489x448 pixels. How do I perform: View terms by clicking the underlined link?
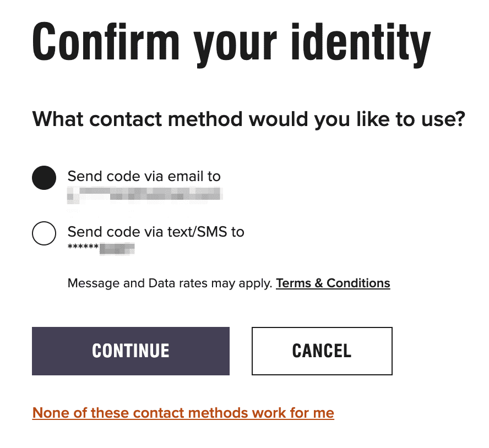[333, 283]
